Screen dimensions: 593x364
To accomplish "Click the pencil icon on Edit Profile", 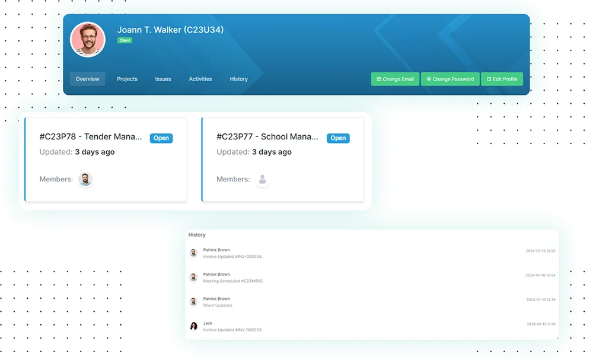I will (489, 79).
